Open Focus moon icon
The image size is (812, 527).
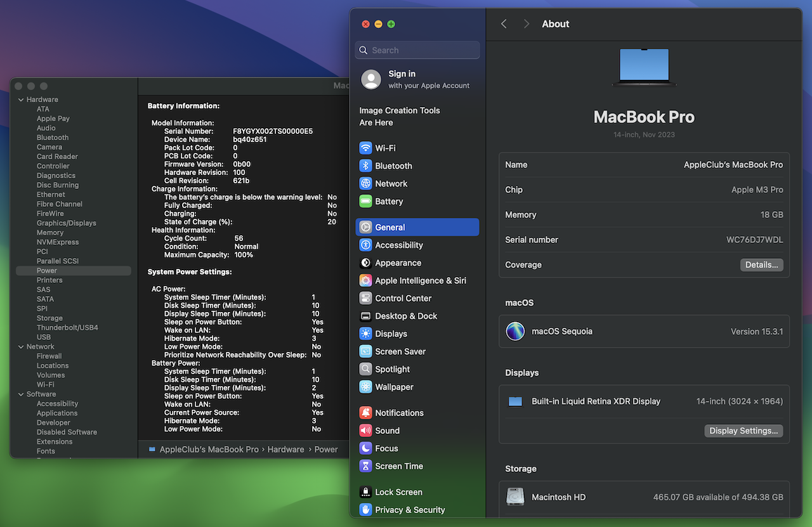tap(365, 448)
